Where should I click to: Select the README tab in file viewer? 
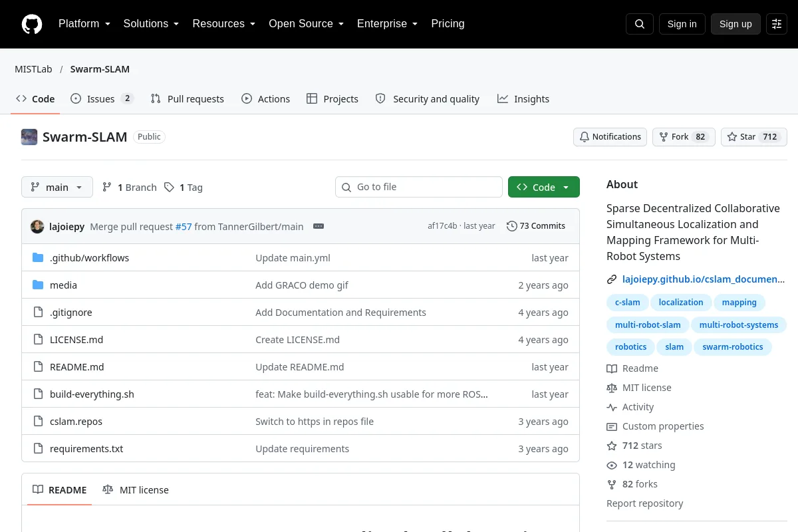(x=60, y=490)
